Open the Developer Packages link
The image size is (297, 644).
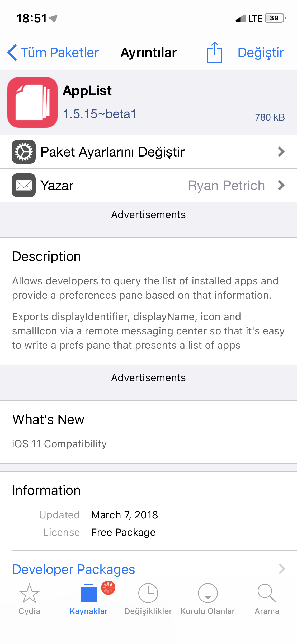[x=74, y=569]
